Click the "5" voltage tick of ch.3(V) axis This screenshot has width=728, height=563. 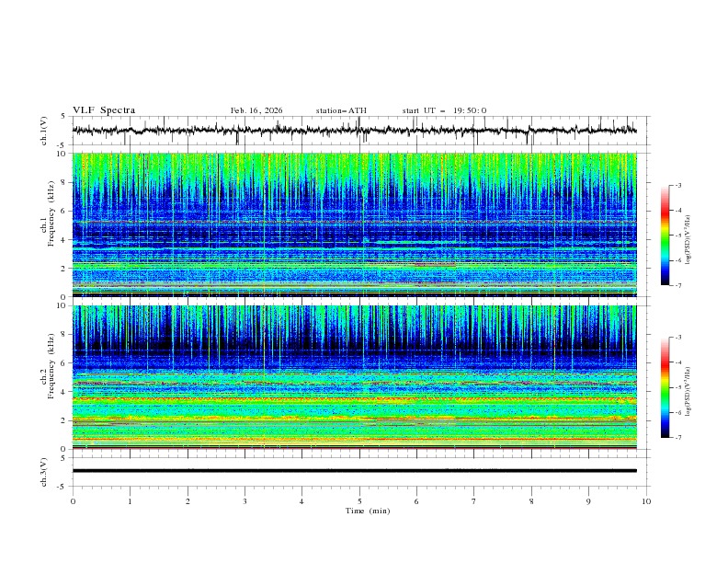coord(63,457)
